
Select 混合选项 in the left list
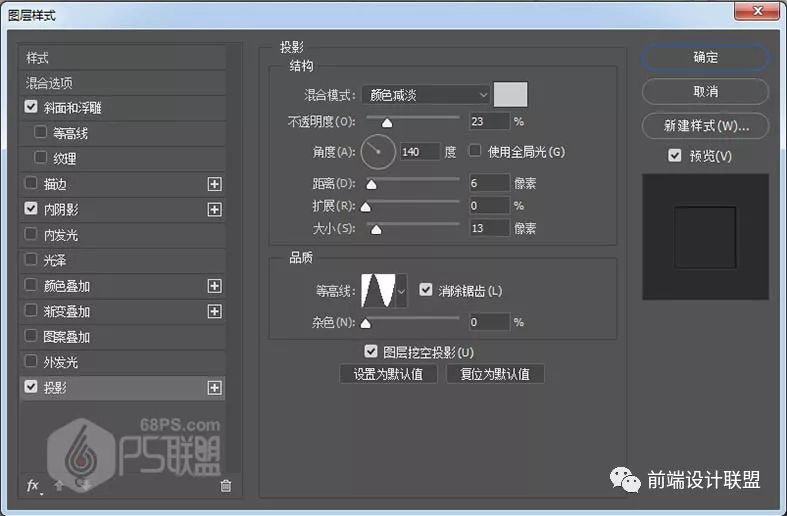(122, 83)
